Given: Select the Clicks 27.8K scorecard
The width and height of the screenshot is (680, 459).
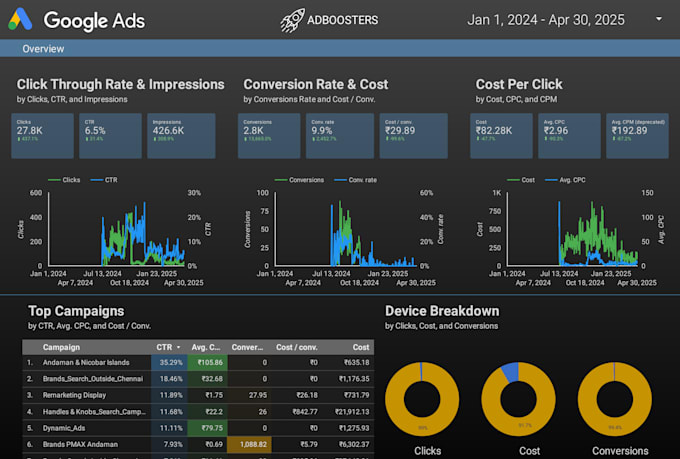Looking at the screenshot, I should [x=42, y=136].
